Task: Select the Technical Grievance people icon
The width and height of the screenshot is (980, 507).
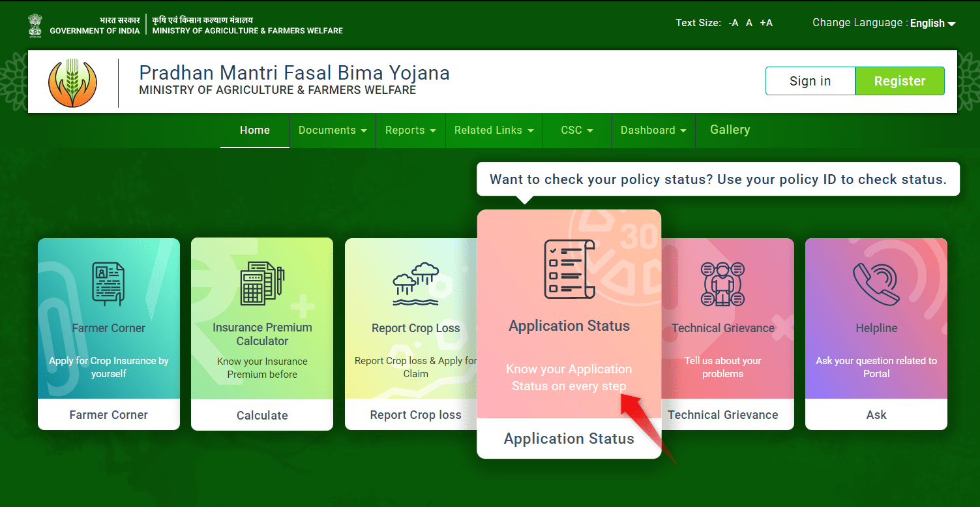Action: pyautogui.click(x=722, y=283)
